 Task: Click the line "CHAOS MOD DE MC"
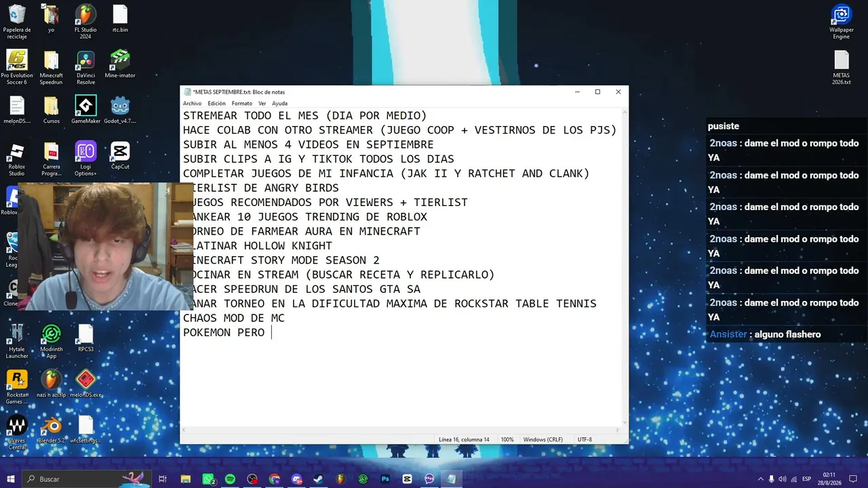pos(234,318)
